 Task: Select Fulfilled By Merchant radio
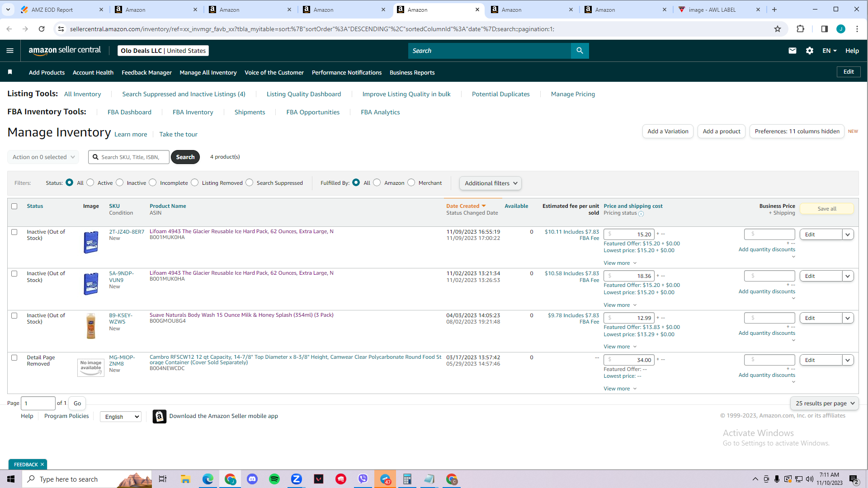[x=411, y=183]
